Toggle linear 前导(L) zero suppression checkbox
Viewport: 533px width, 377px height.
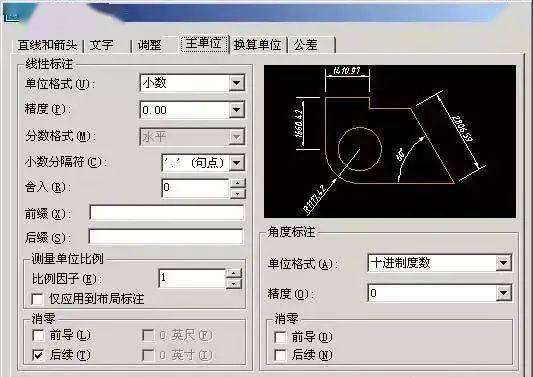click(x=38, y=336)
